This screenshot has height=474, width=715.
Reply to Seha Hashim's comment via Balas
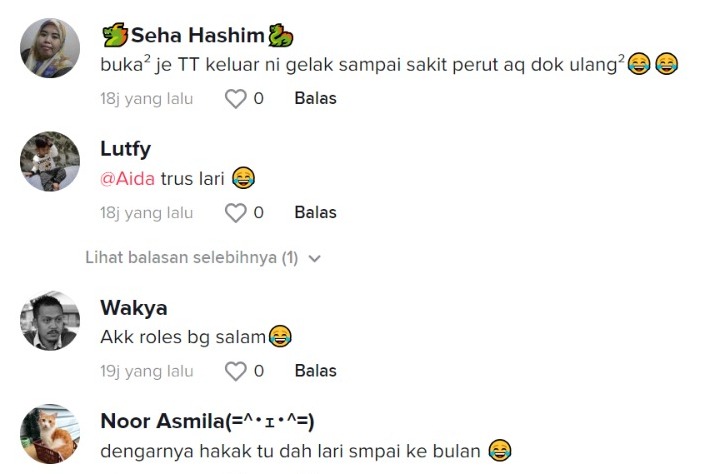pos(315,99)
